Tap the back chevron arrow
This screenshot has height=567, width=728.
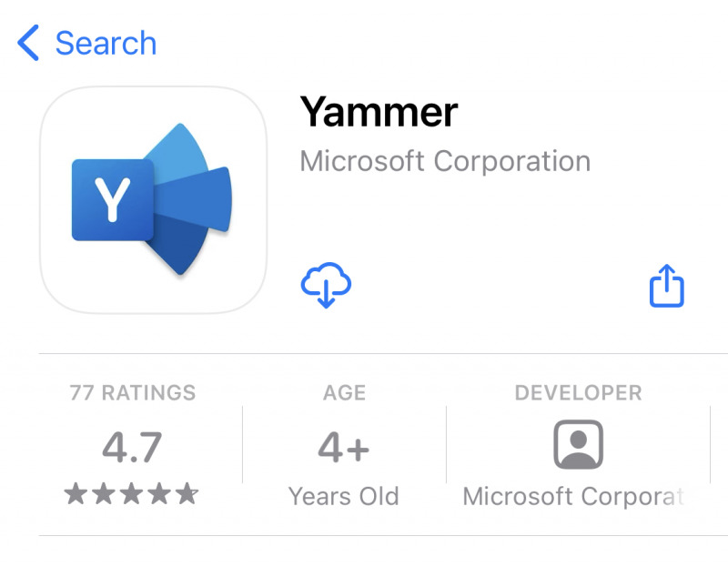pyautogui.click(x=29, y=43)
